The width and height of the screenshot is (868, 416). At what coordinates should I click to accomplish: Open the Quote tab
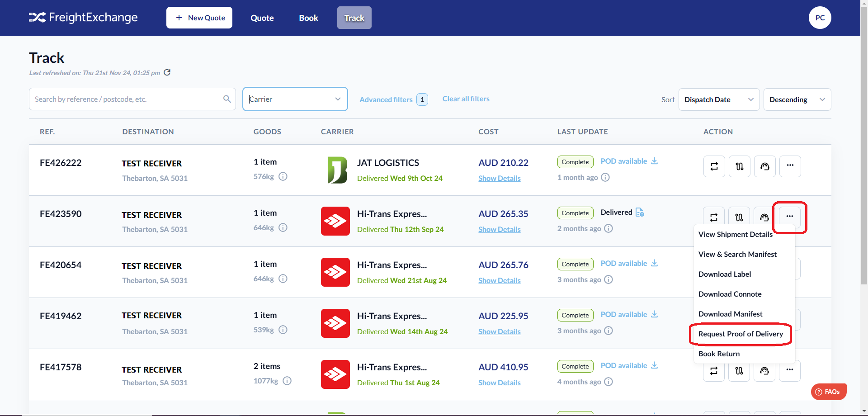262,18
